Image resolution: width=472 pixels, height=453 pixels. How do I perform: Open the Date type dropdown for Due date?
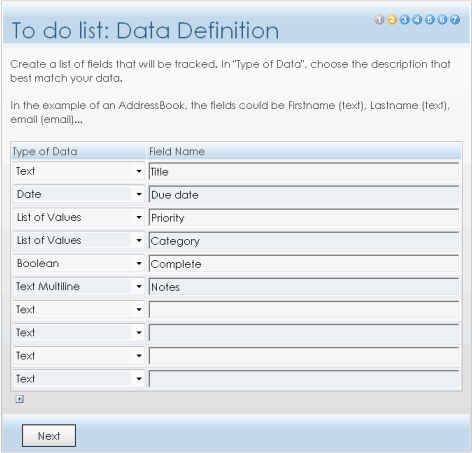click(x=79, y=194)
